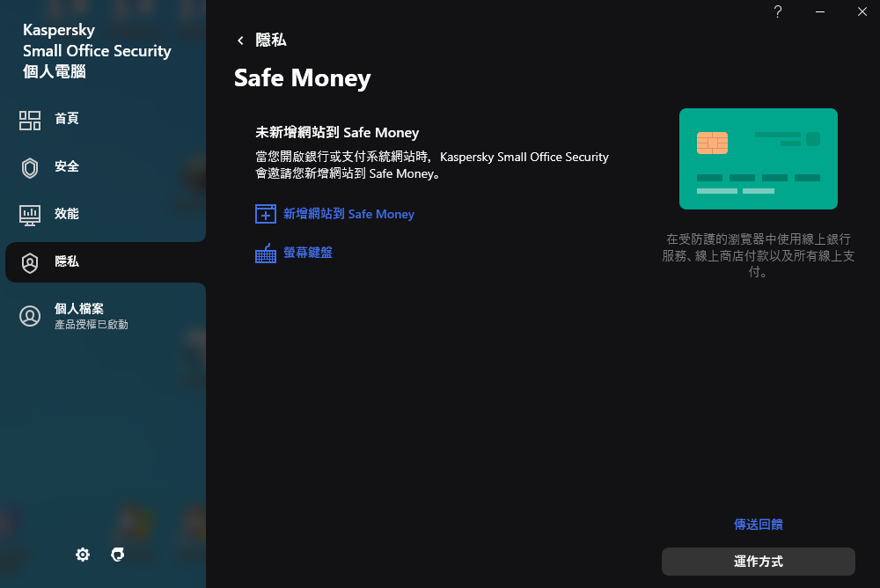Click 新增網站到 Safe Money link
The height and width of the screenshot is (588, 880).
click(348, 214)
